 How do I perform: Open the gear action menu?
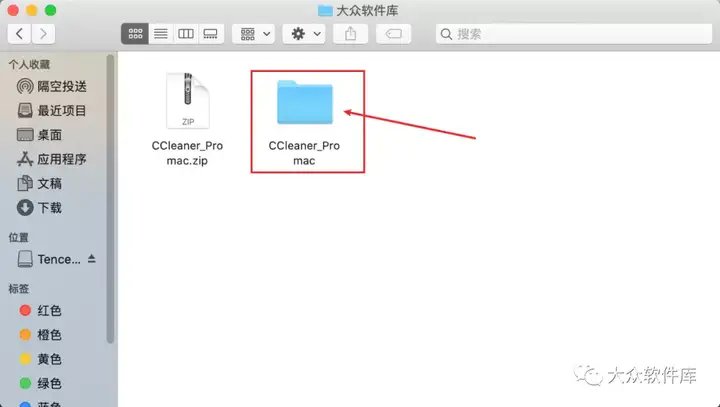pyautogui.click(x=304, y=34)
